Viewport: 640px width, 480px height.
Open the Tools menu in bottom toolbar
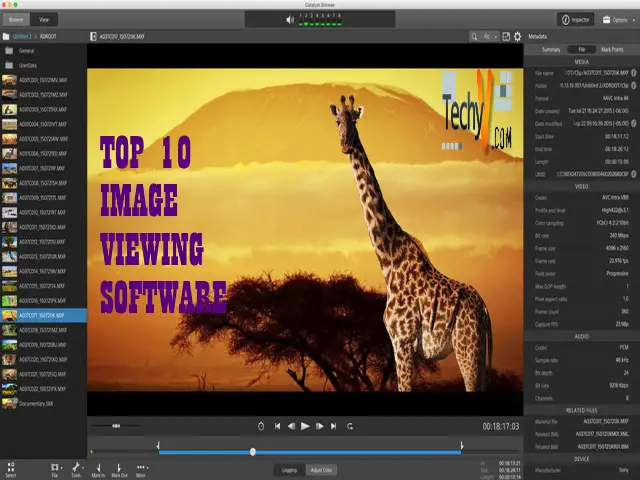[x=76, y=468]
